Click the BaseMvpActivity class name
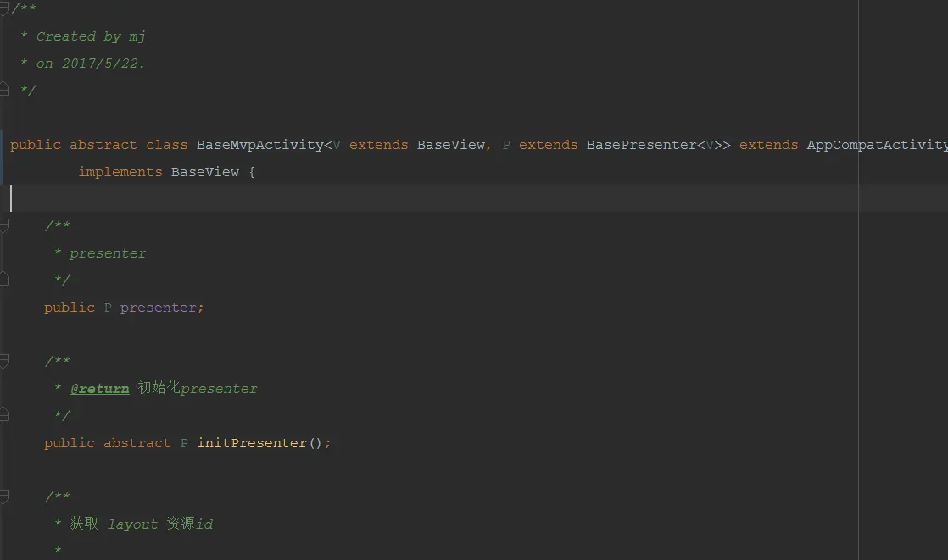This screenshot has height=560, width=948. click(260, 145)
